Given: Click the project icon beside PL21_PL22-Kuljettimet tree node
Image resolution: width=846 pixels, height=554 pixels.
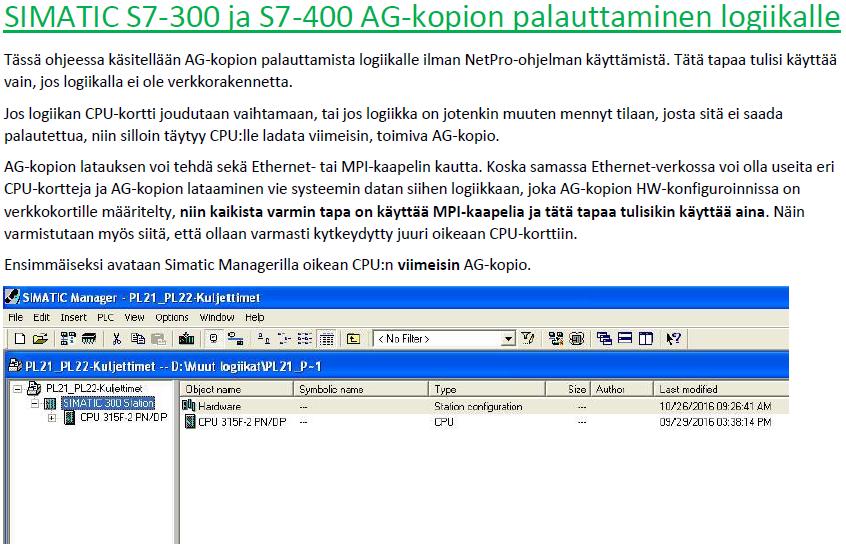Looking at the screenshot, I should click(34, 388).
